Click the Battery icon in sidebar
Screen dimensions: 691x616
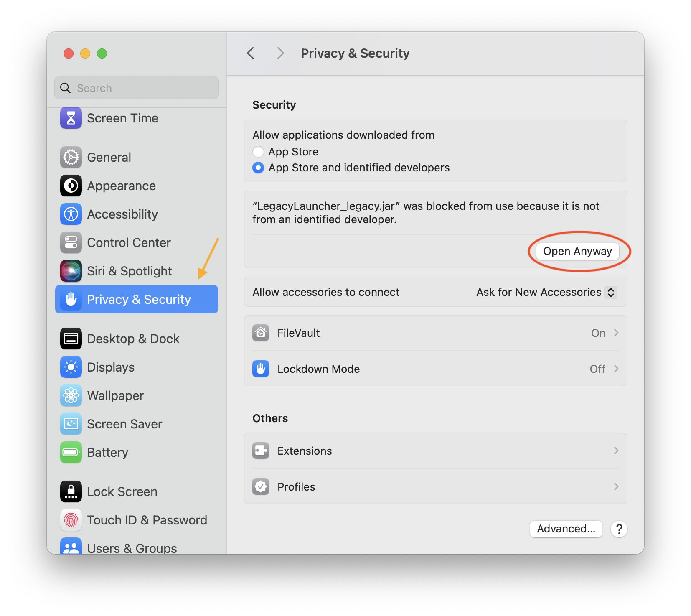pyautogui.click(x=71, y=452)
